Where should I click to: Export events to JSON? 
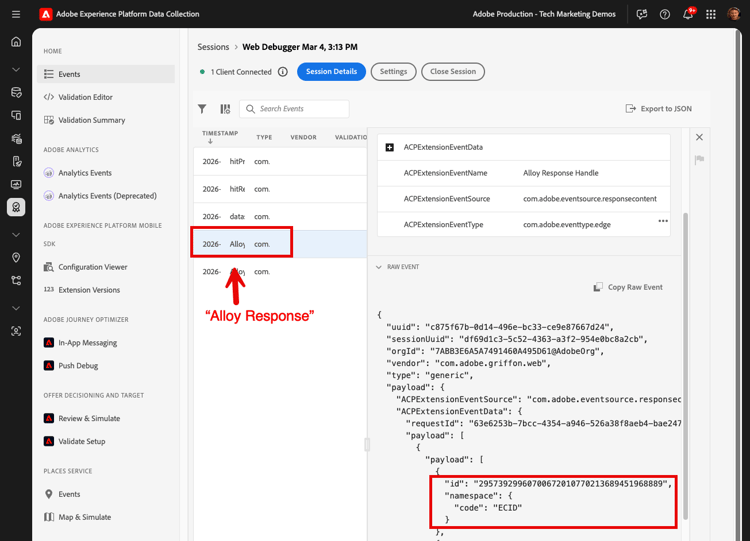coord(659,109)
